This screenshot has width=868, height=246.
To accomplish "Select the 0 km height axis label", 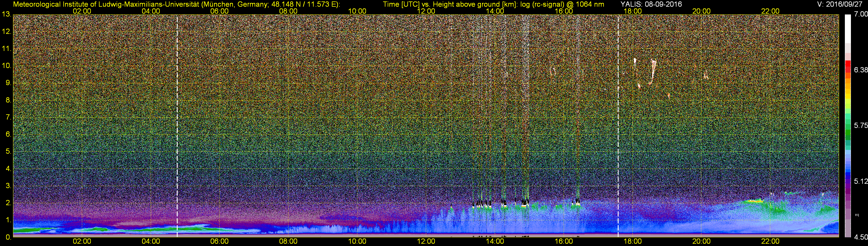I will point(8,237).
